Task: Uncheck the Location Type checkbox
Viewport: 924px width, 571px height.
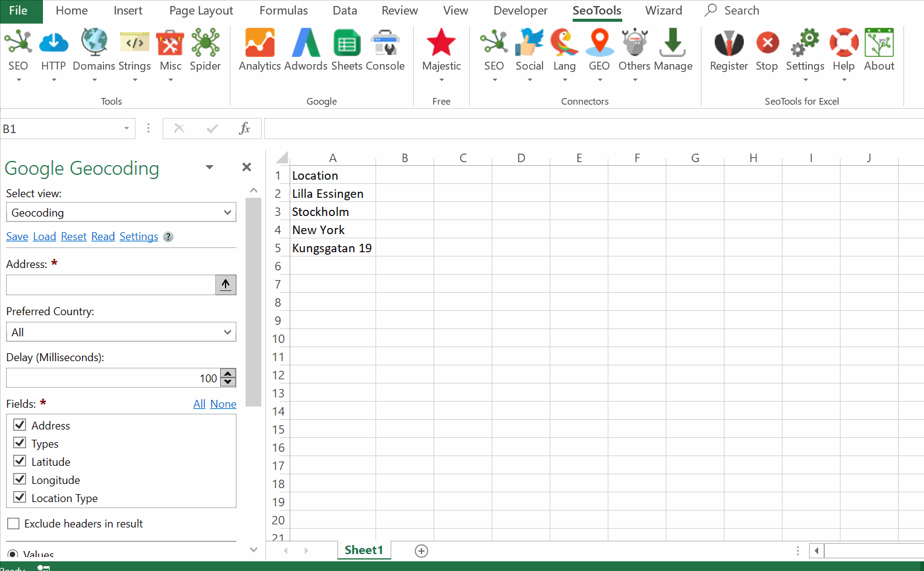Action: [20, 497]
